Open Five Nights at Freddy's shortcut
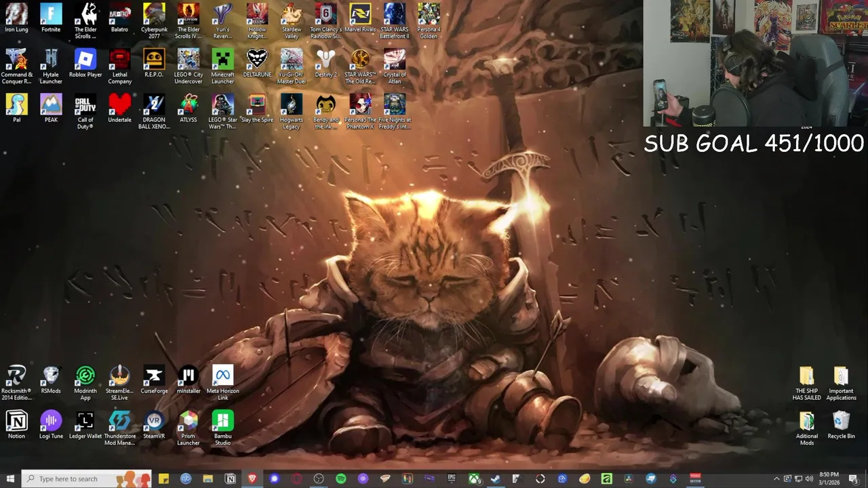The height and width of the screenshot is (488, 868). tap(395, 112)
